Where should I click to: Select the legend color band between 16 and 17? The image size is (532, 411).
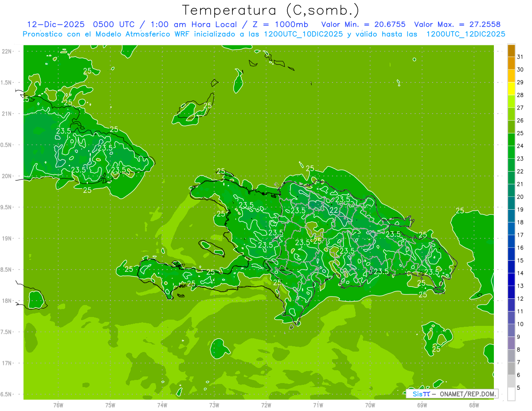(511, 241)
